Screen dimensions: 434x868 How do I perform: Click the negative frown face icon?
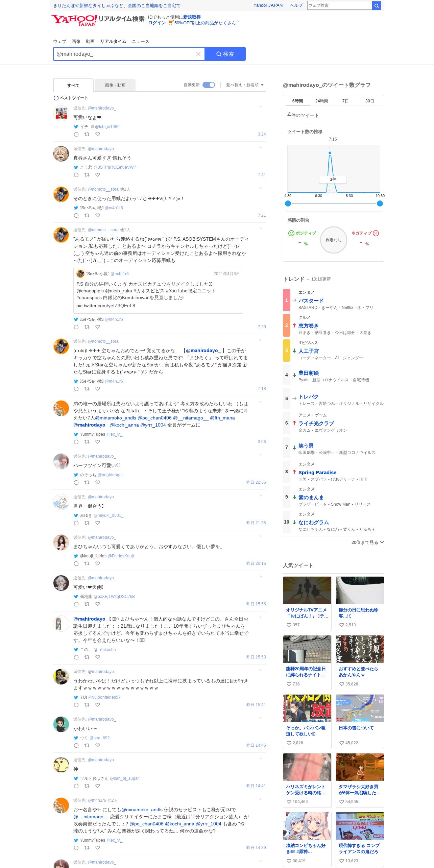point(376,233)
